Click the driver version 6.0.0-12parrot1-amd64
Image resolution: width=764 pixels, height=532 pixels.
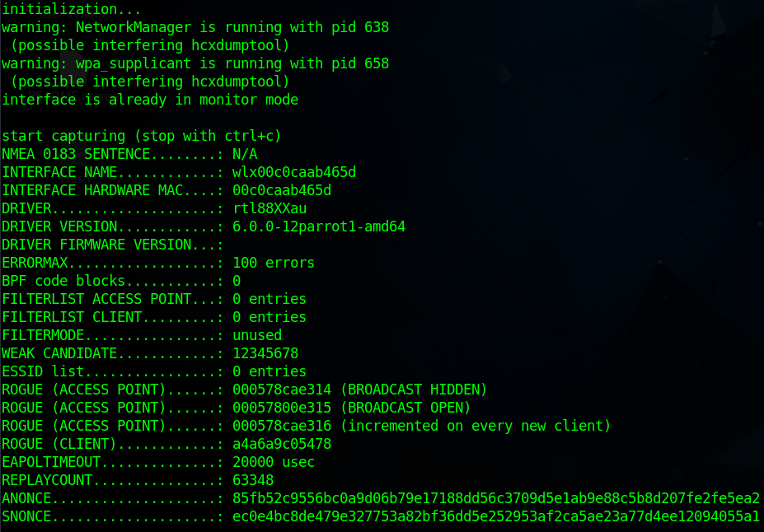click(x=319, y=226)
